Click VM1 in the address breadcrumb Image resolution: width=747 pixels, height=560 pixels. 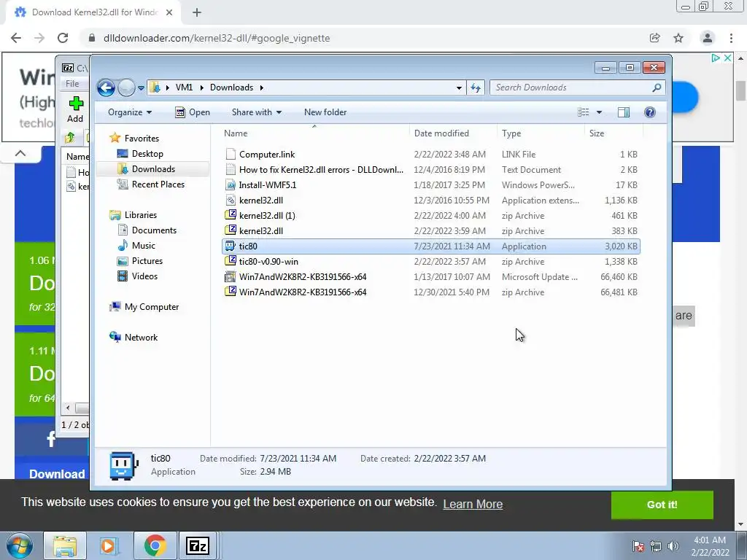184,87
